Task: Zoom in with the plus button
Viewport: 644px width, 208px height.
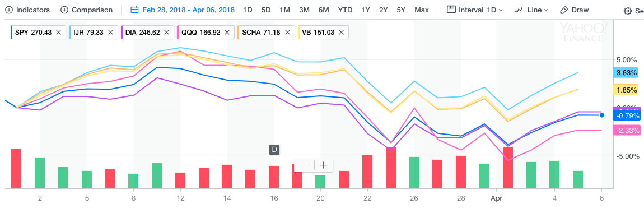Action: tap(323, 165)
